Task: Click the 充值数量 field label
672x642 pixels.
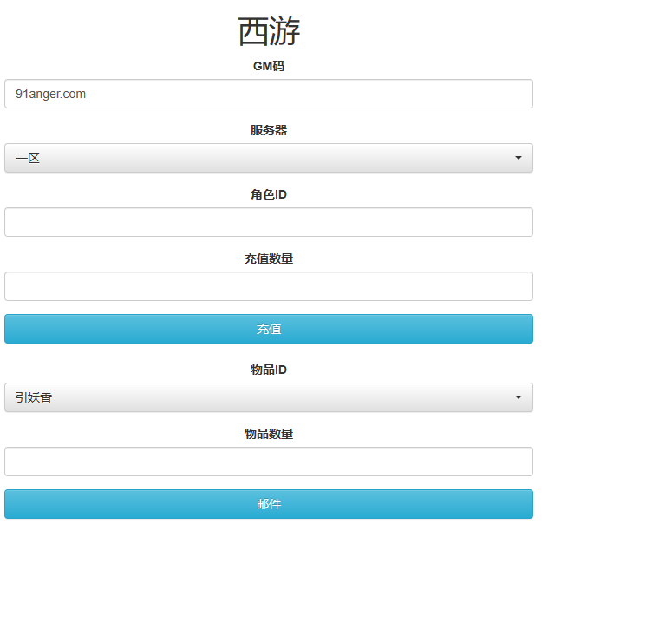Action: pos(269,259)
